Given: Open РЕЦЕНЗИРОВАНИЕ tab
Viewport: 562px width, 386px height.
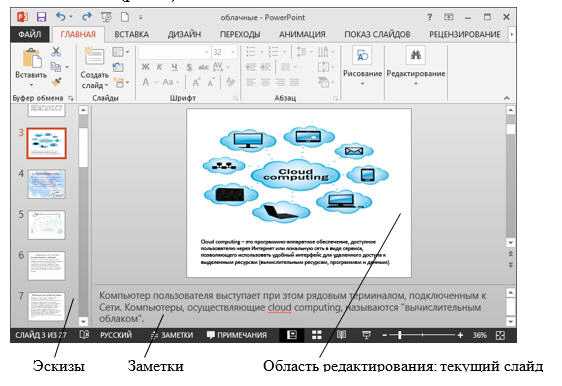Looking at the screenshot, I should [465, 34].
